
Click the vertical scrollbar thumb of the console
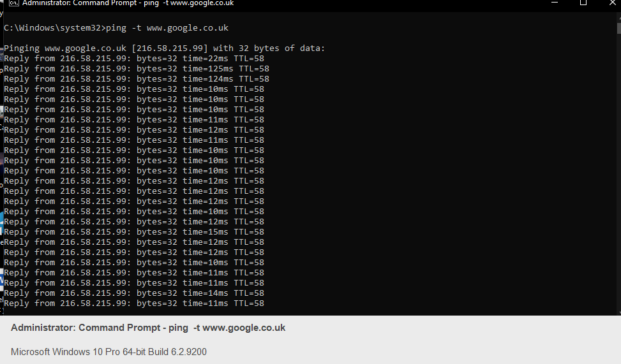coord(618,28)
